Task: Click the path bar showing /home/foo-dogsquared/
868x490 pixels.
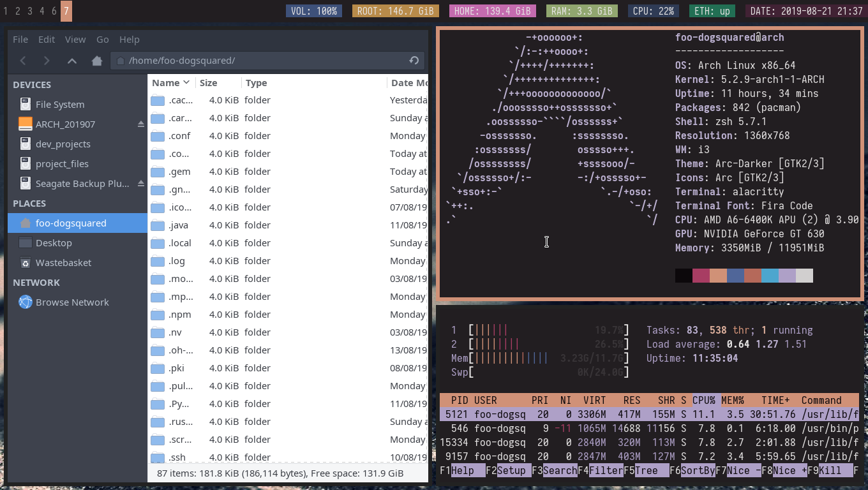Action: (268, 61)
